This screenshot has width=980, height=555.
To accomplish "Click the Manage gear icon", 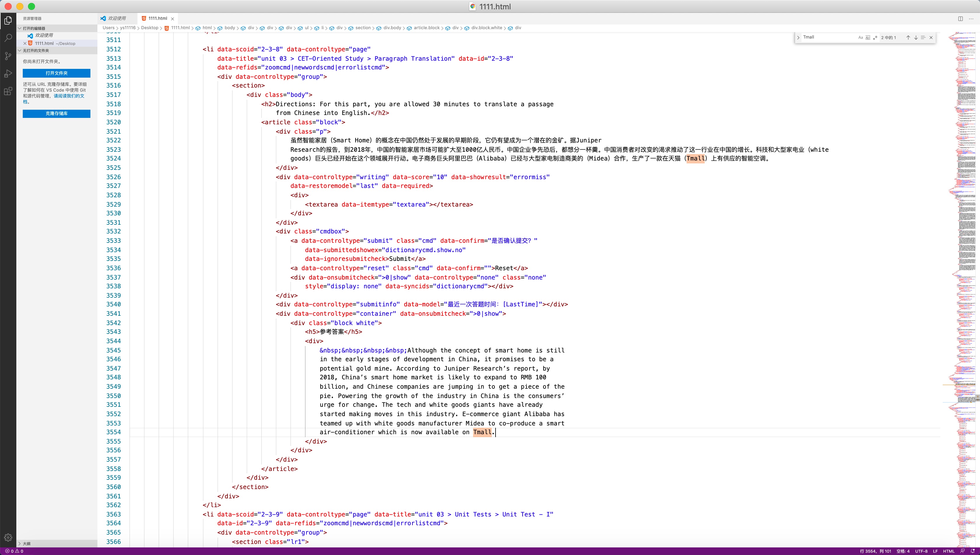I will click(x=8, y=537).
